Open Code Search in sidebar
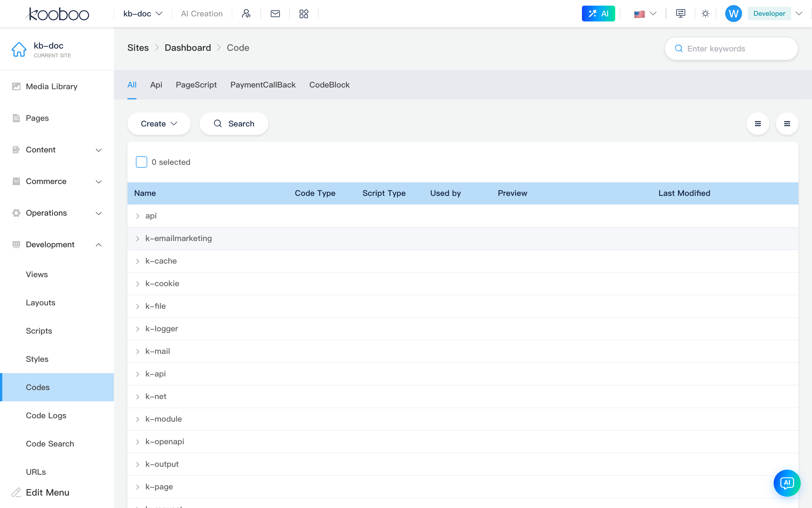Image resolution: width=812 pixels, height=508 pixels. pyautogui.click(x=50, y=444)
